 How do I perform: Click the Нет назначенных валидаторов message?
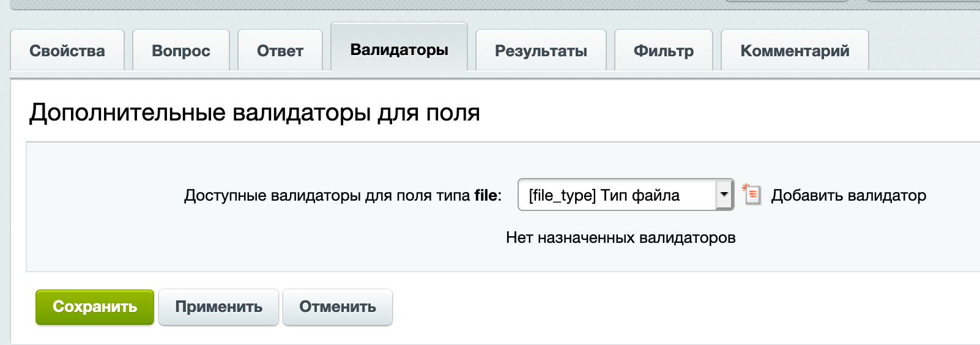click(x=620, y=237)
